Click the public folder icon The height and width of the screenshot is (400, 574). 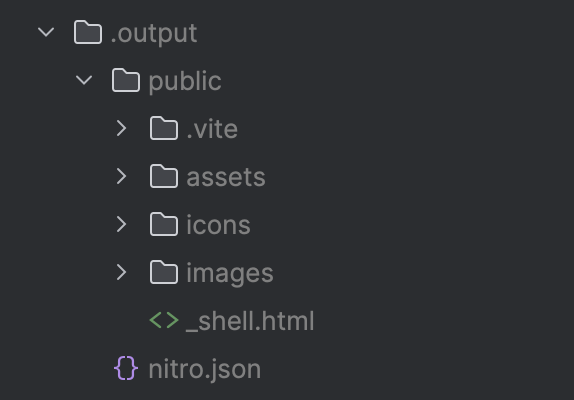click(126, 80)
